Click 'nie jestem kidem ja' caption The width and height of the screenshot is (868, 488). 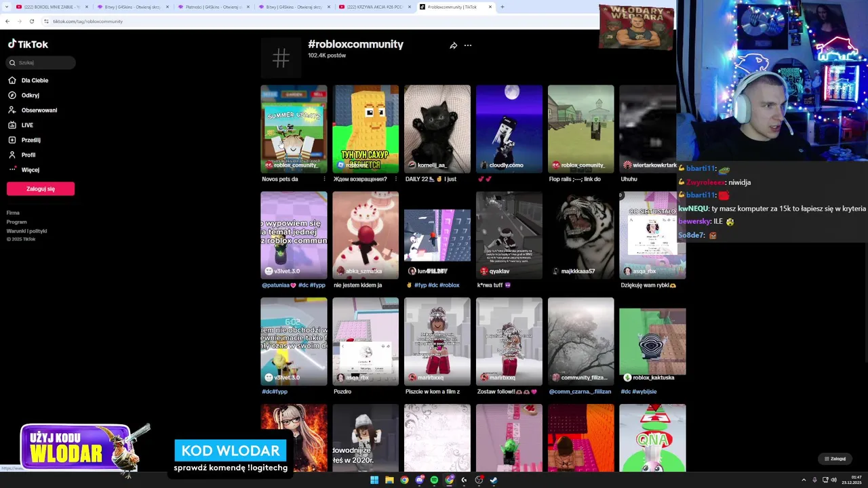(x=358, y=285)
